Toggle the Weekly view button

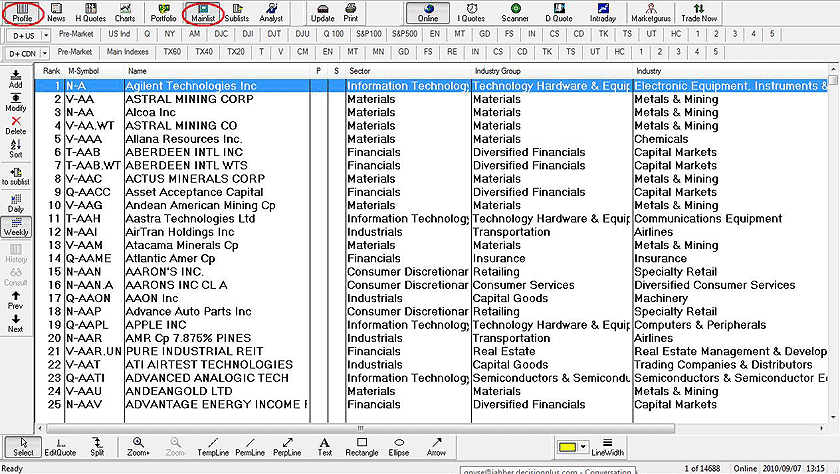pyautogui.click(x=16, y=227)
